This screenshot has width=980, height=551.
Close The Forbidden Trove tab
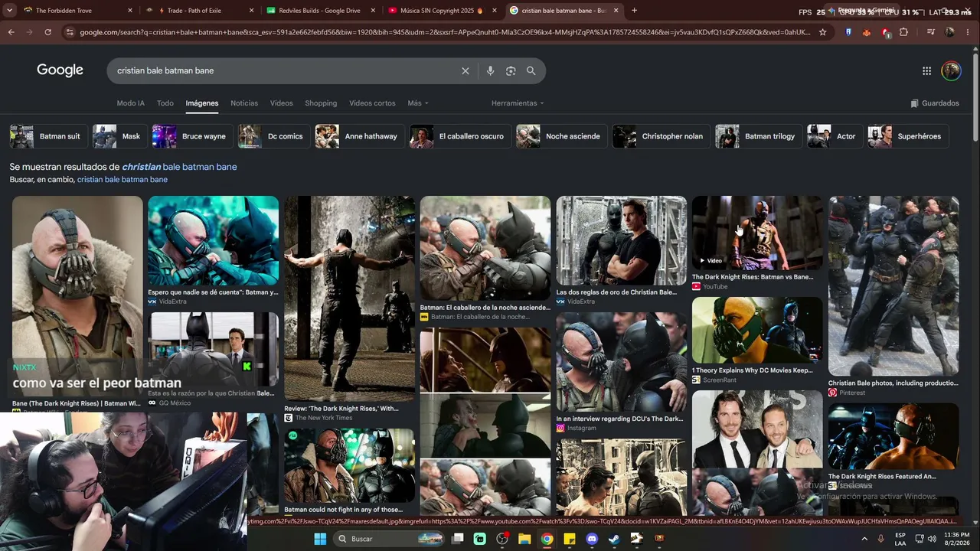pos(130,11)
